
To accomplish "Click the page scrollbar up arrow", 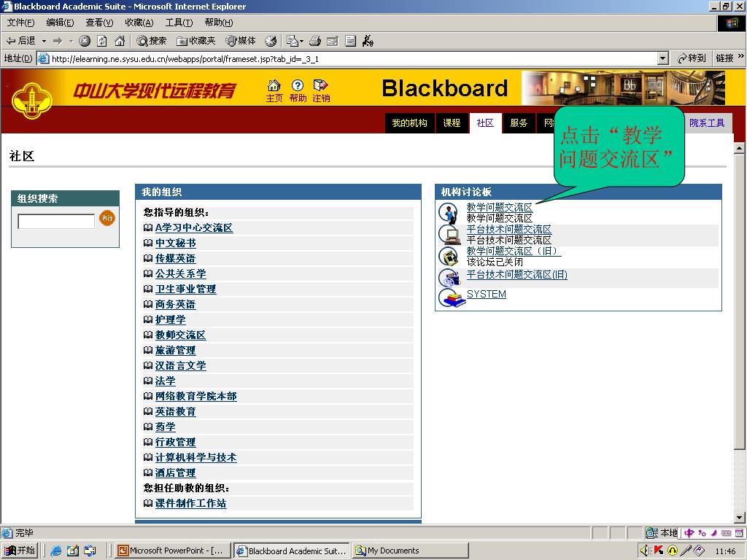I will (740, 148).
